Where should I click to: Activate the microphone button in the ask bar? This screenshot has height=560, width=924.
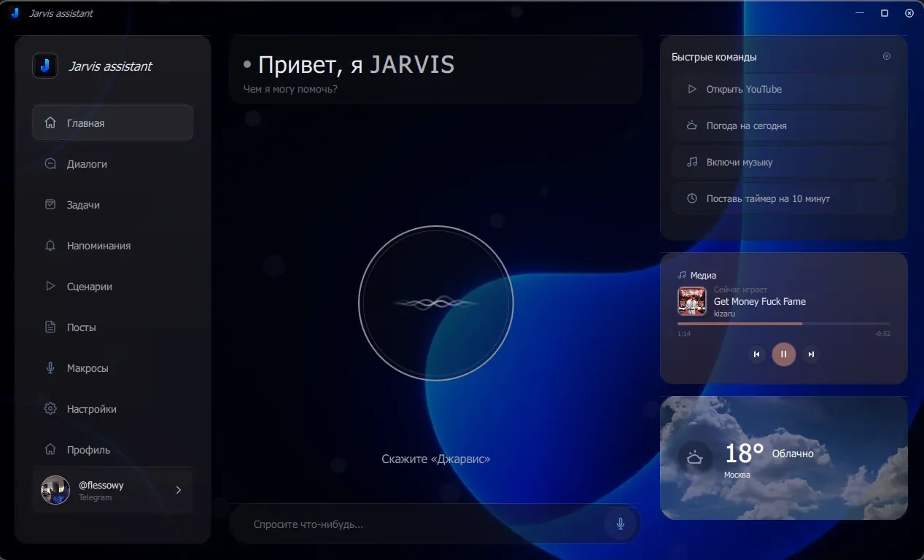click(621, 524)
